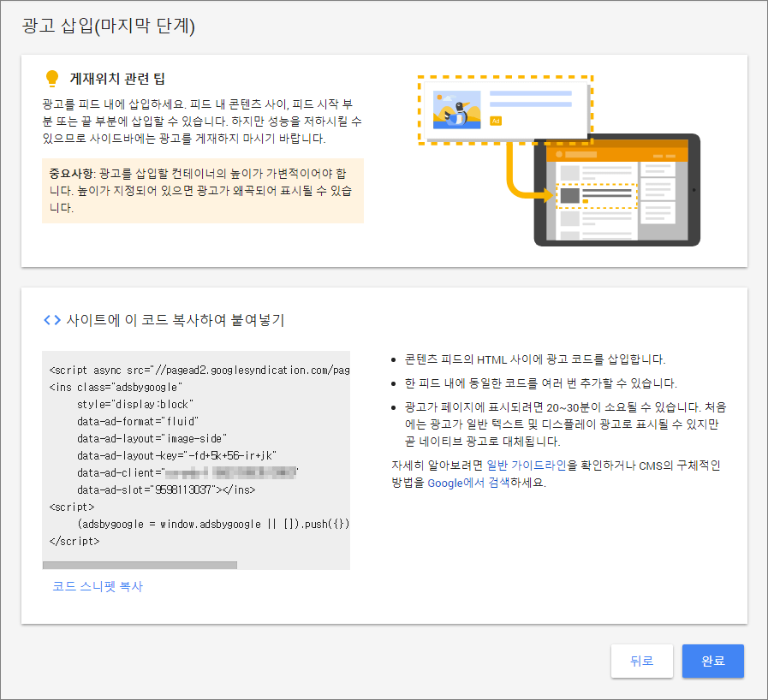Click the data-ad-format="fluid" code line
The height and width of the screenshot is (700, 768).
[x=138, y=421]
